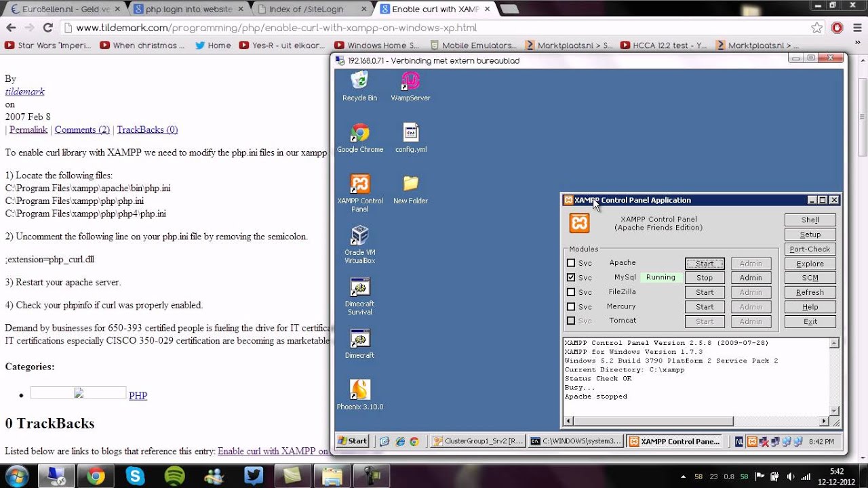Click the NL language indicator in remote tray
Image resolution: width=868 pixels, height=488 pixels.
(x=739, y=441)
